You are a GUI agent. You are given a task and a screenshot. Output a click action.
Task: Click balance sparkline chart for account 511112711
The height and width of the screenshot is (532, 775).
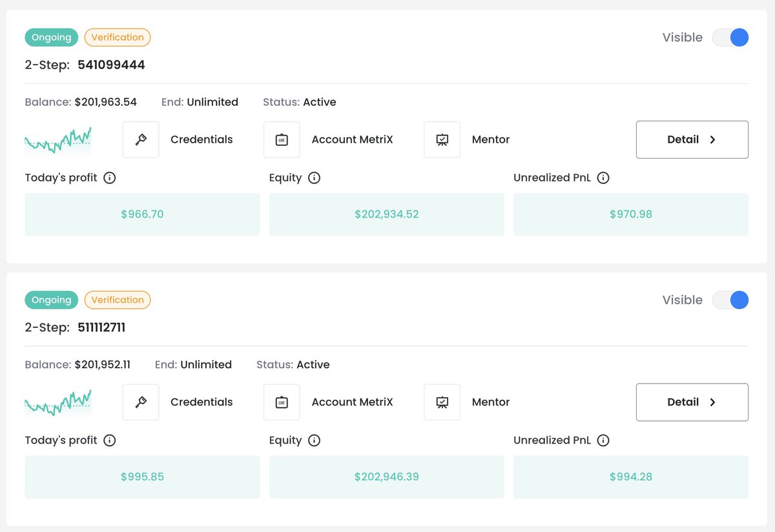[x=58, y=402]
